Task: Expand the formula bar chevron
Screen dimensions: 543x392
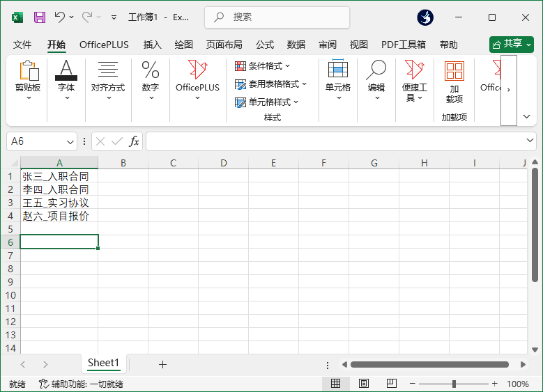Action: (x=530, y=141)
